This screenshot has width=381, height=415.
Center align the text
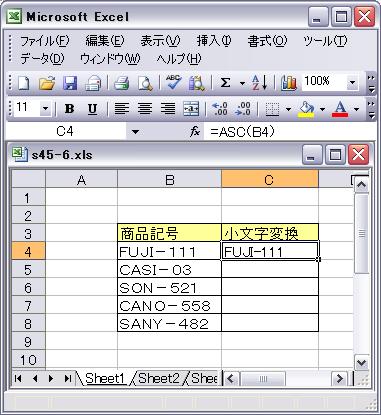[145, 109]
